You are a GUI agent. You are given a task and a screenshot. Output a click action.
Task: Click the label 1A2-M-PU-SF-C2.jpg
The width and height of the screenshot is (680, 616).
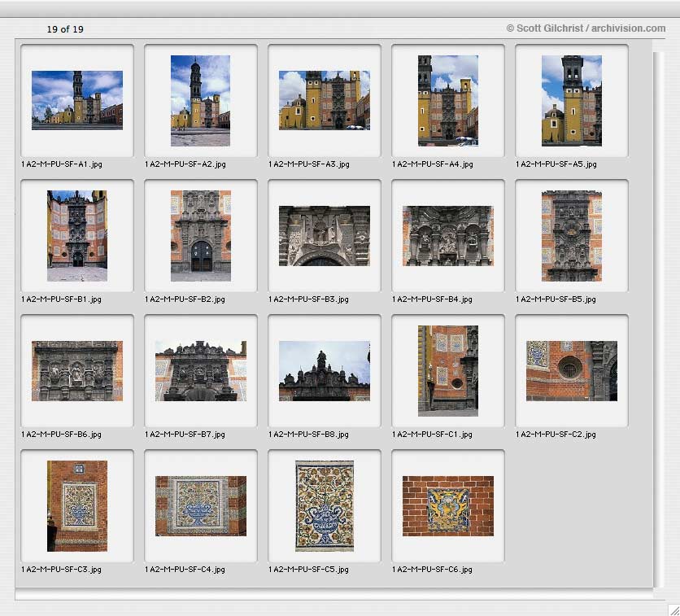coord(556,435)
